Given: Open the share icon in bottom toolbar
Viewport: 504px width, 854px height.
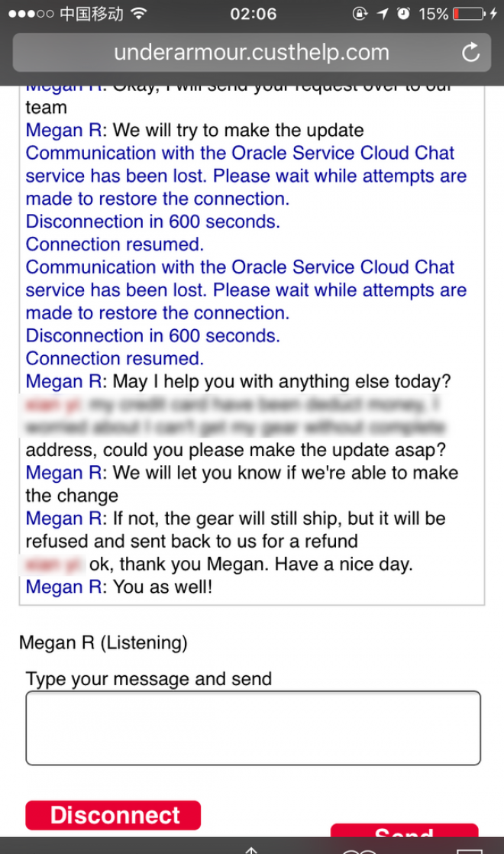Looking at the screenshot, I should click(251, 849).
